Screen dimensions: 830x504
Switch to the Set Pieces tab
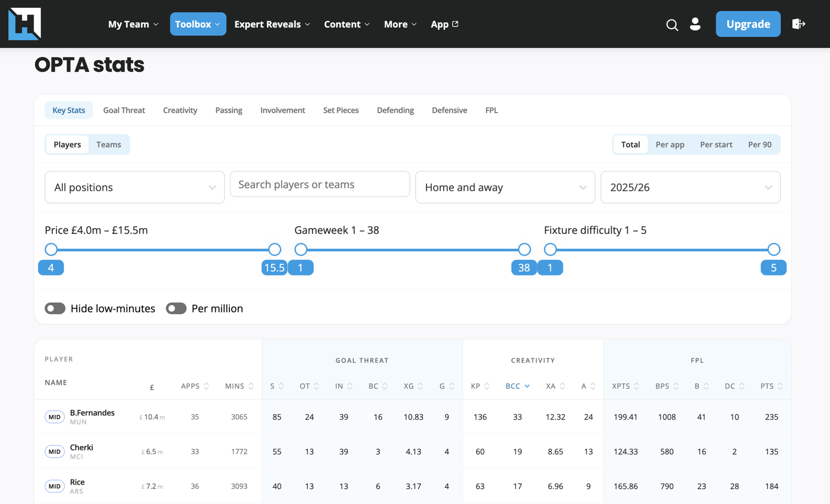341,110
